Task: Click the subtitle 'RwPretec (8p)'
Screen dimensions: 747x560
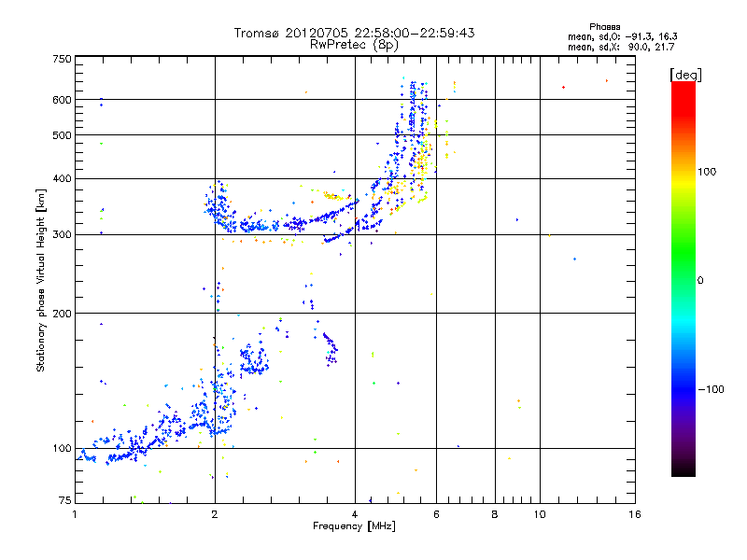Action: pyautogui.click(x=354, y=45)
